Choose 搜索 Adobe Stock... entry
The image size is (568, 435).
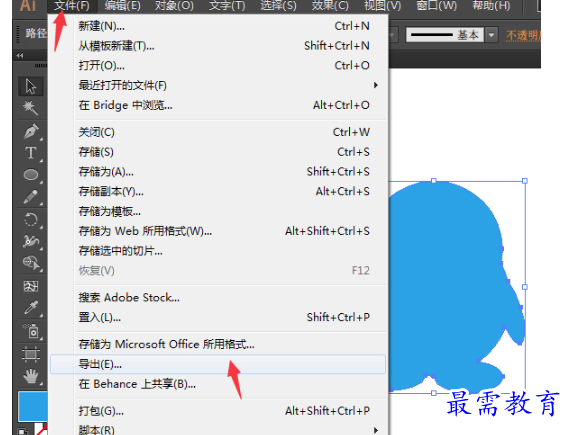coord(218,298)
